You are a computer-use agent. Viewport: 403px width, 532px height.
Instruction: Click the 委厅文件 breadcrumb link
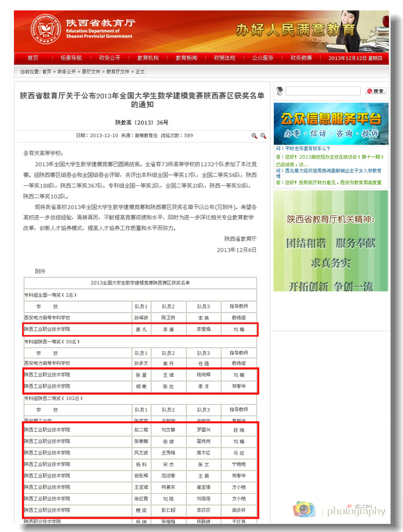pyautogui.click(x=91, y=72)
